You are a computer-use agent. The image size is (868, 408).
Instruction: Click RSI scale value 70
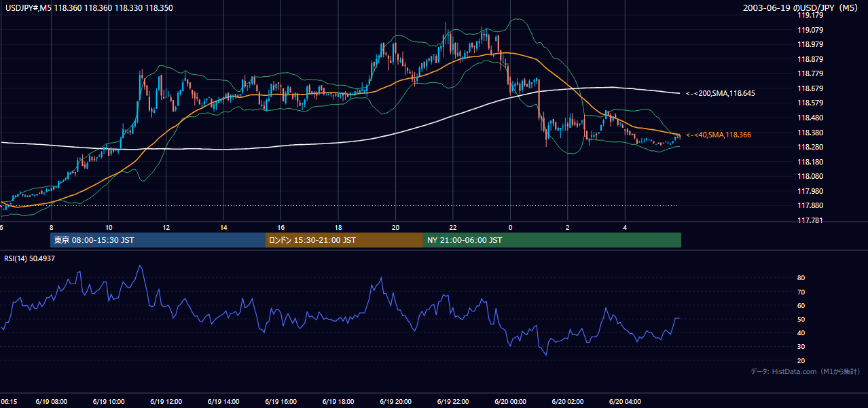801,292
